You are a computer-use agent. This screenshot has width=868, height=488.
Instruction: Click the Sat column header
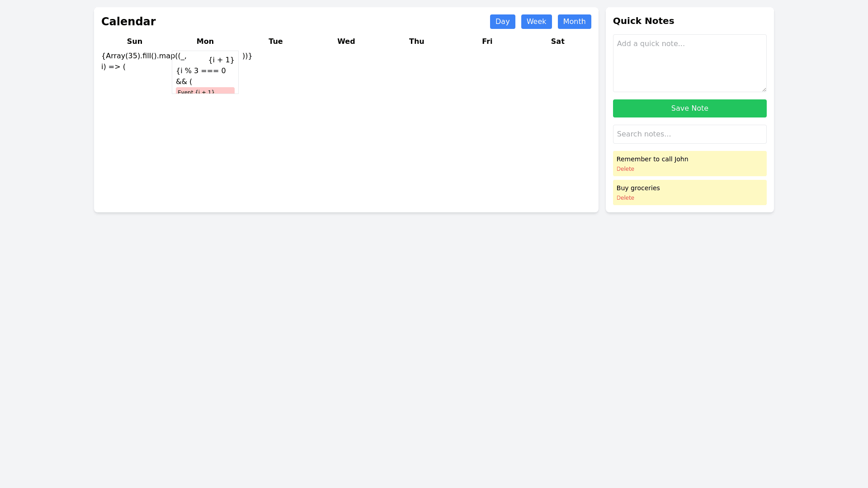557,42
